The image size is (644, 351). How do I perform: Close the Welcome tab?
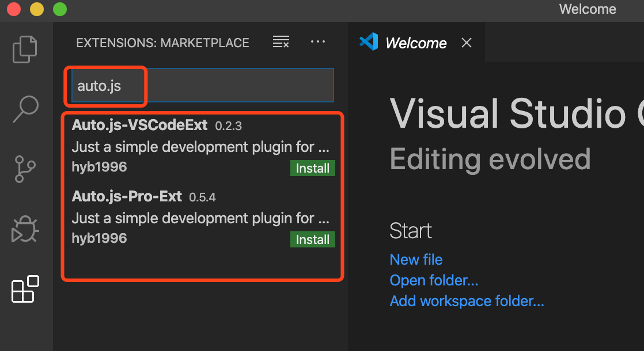coord(467,43)
